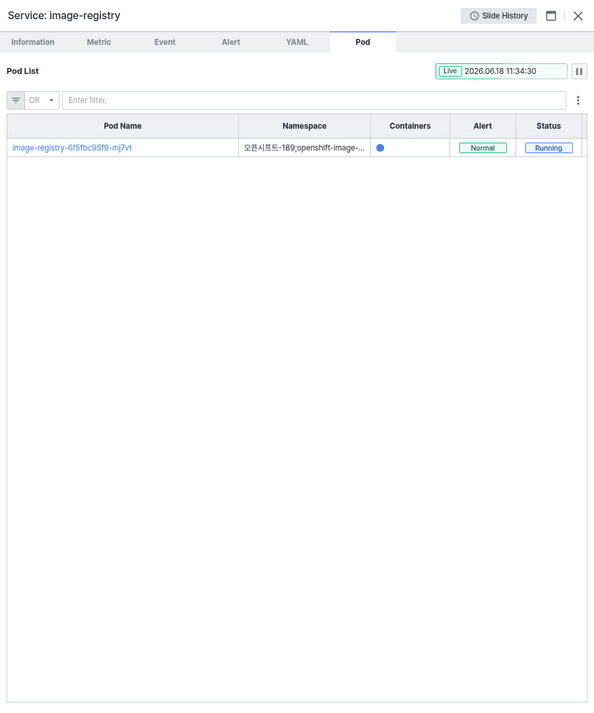Pause the live pod list updates
This screenshot has width=594, height=713.
579,71
